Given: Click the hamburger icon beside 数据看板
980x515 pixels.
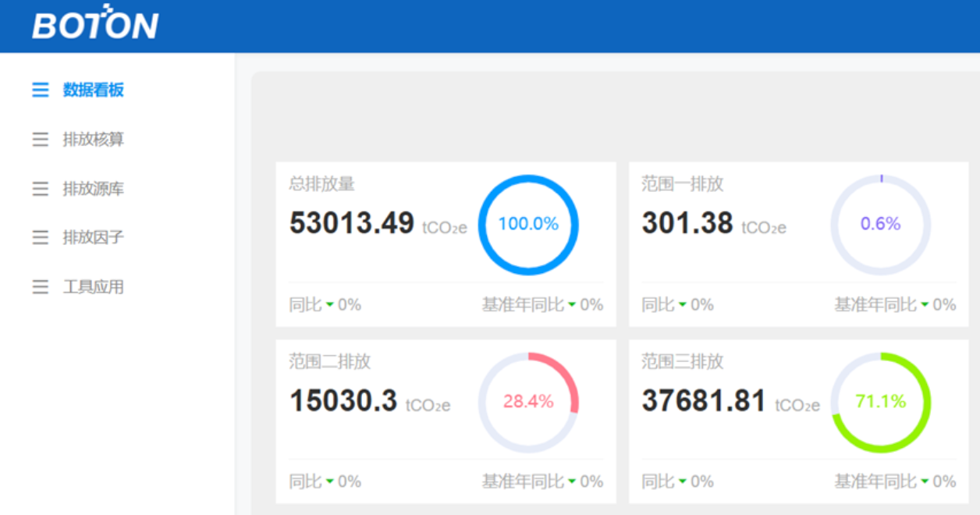Looking at the screenshot, I should 40,91.
